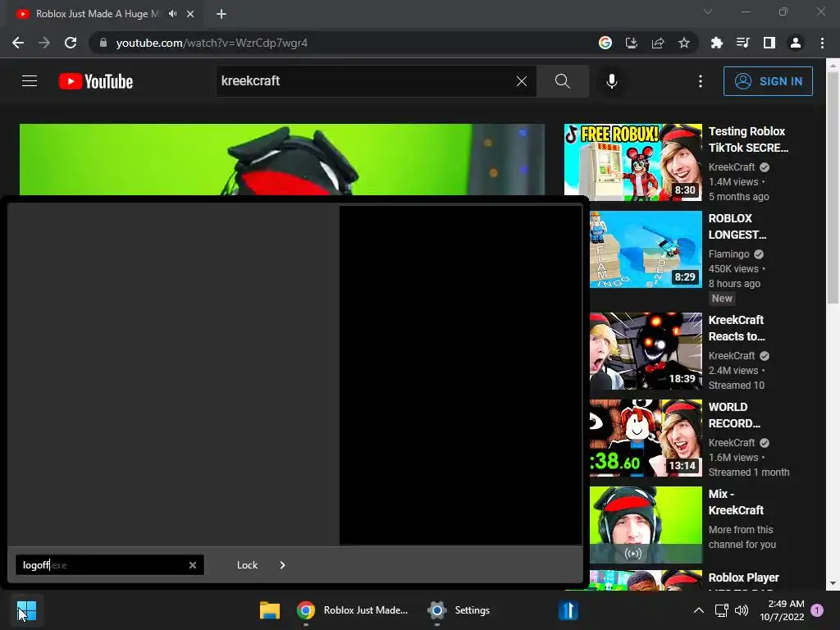Clear the logoff search field
This screenshot has width=840, height=630.
pos(193,565)
